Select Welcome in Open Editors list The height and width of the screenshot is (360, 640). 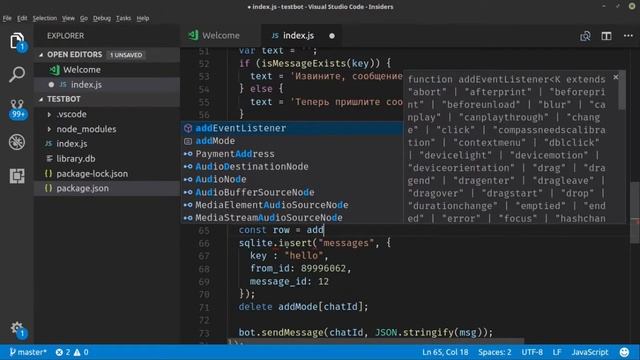[x=107, y=70]
